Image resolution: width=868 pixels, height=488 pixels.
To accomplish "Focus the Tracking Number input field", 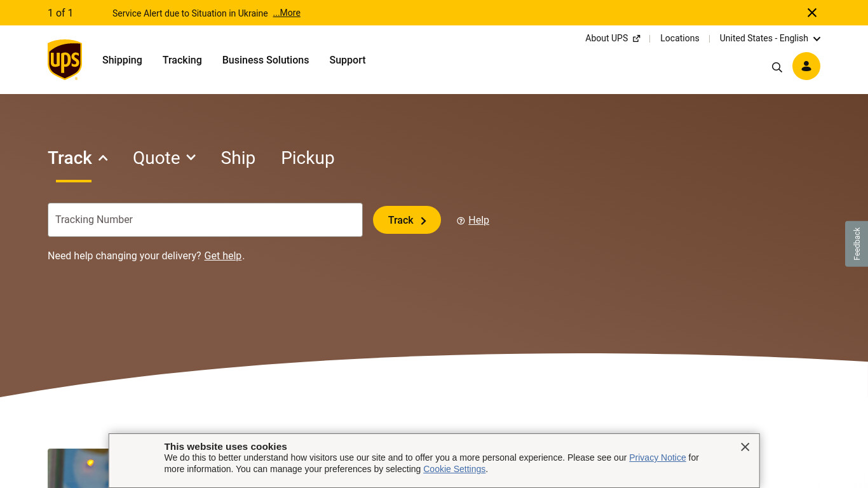I will pyautogui.click(x=205, y=220).
